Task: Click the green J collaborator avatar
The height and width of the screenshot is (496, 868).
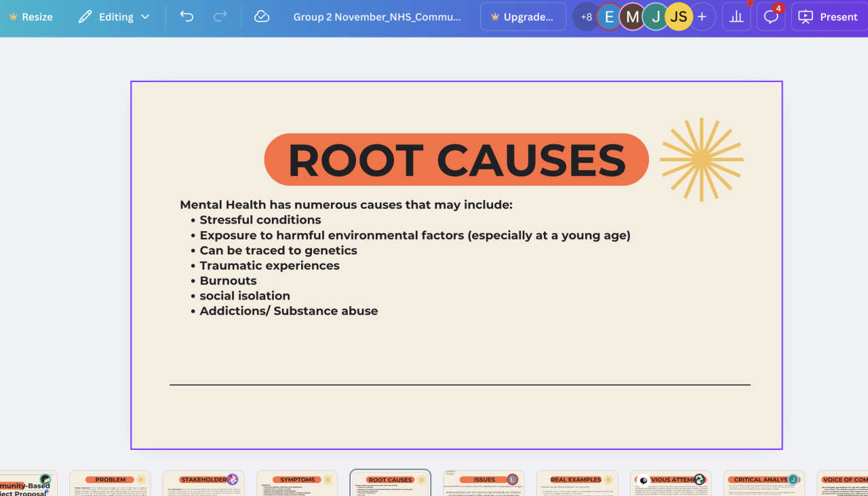Action: pyautogui.click(x=655, y=17)
